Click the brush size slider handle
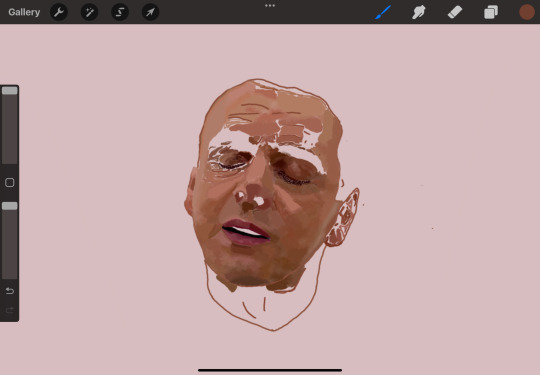The width and height of the screenshot is (540, 375). point(10,91)
